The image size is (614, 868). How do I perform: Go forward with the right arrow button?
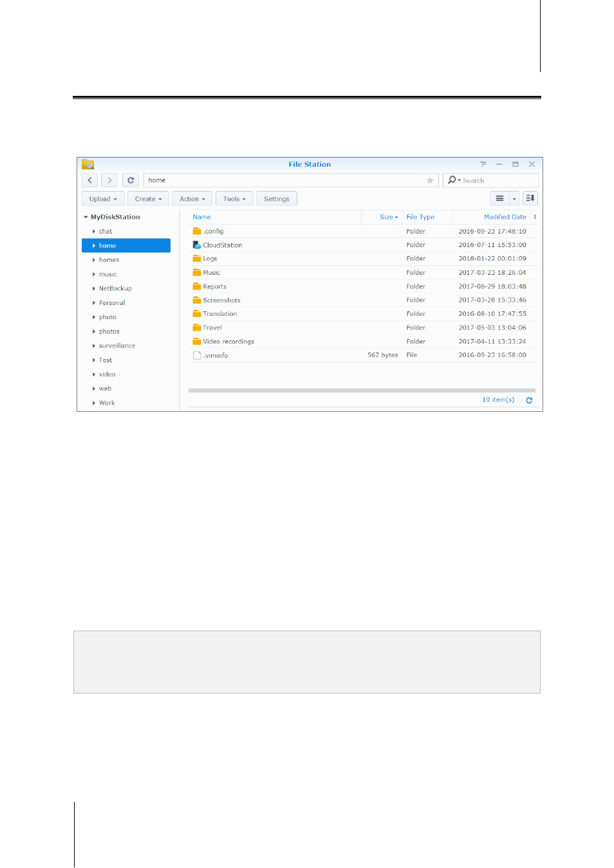tap(109, 180)
